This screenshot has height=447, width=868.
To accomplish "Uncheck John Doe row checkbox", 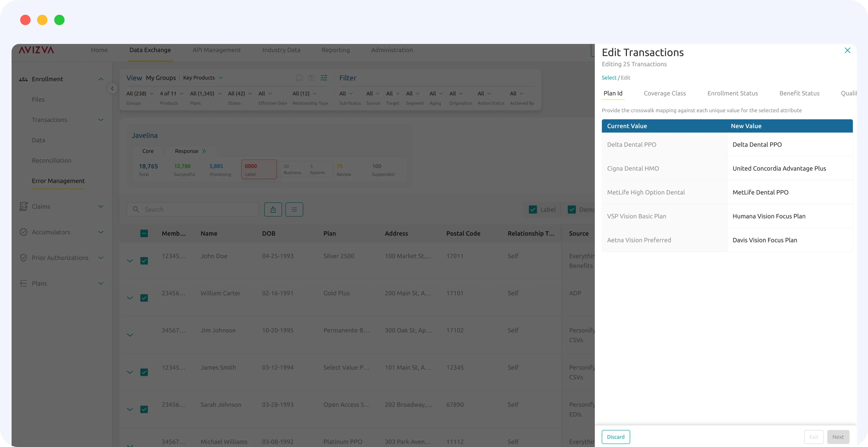I will 144,261.
